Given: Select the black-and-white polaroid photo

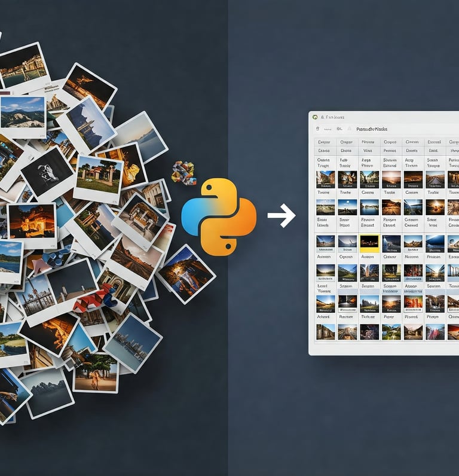Looking at the screenshot, I should tap(48, 173).
